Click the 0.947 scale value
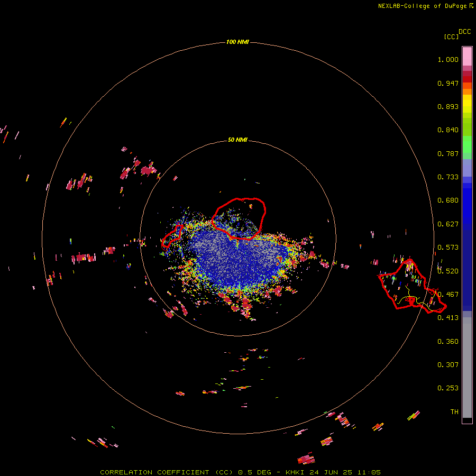 [448, 83]
